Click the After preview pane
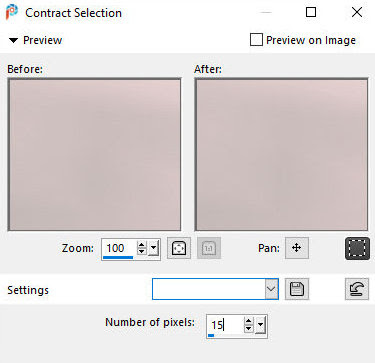This screenshot has height=363, width=375. 282,154
